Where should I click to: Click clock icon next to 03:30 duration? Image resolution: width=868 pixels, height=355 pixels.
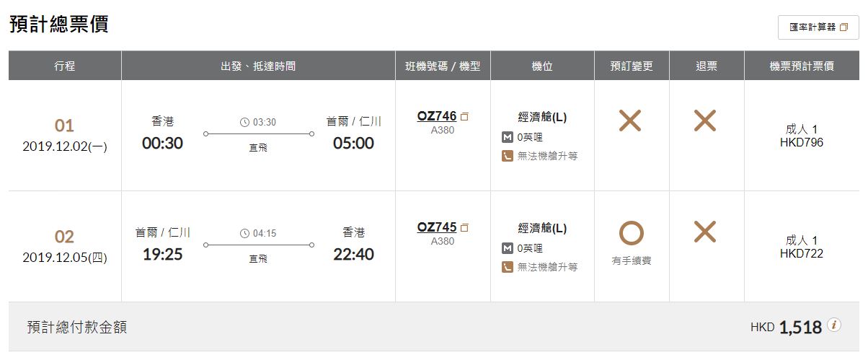coord(244,122)
